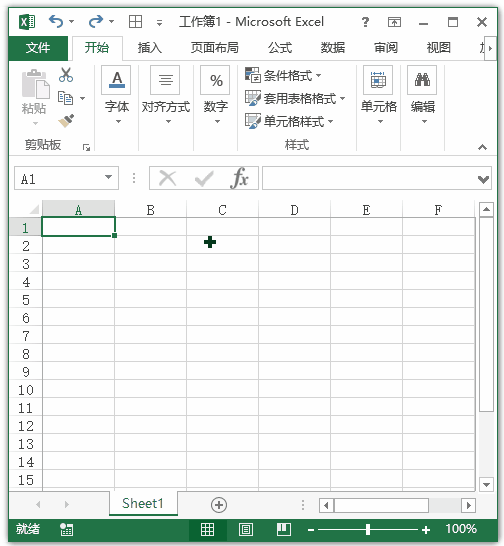Viewport: 504px width, 546px height.
Task: Open the 数字 number format group
Action: pyautogui.click(x=215, y=95)
